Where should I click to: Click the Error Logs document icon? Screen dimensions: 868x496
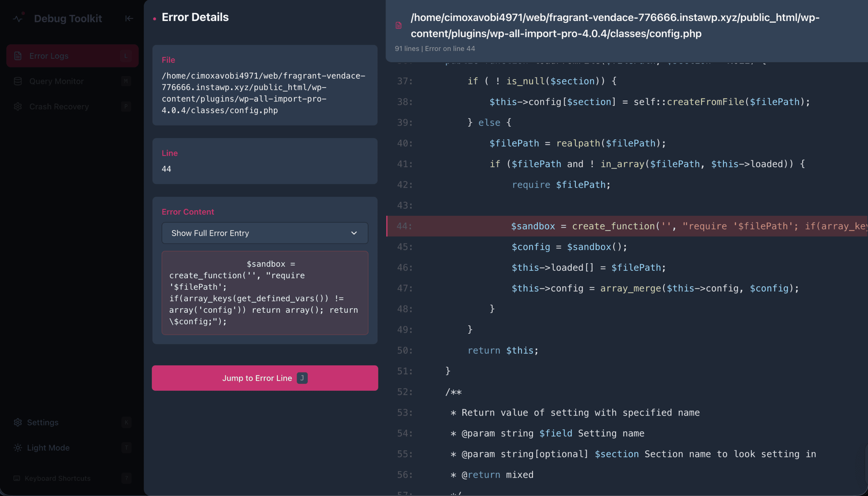pyautogui.click(x=18, y=56)
